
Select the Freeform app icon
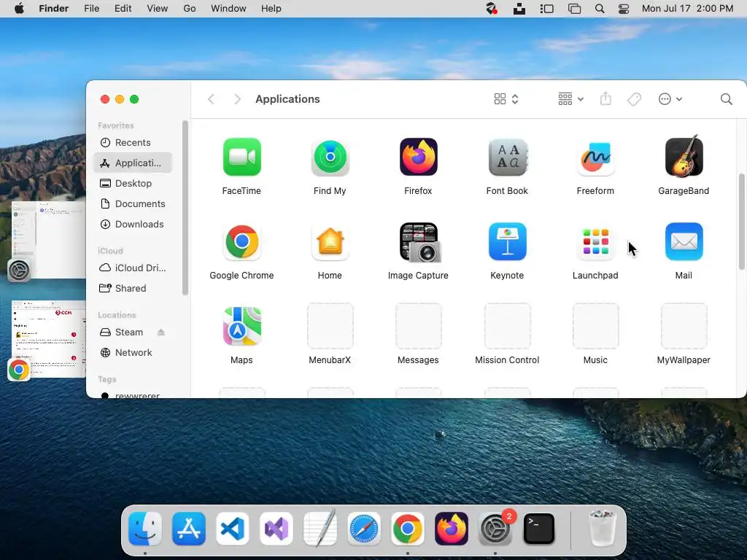[595, 157]
